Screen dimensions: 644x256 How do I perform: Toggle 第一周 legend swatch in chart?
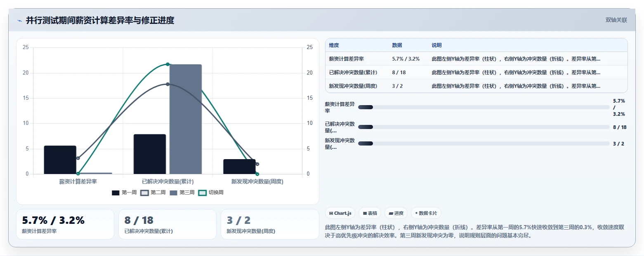coord(116,193)
